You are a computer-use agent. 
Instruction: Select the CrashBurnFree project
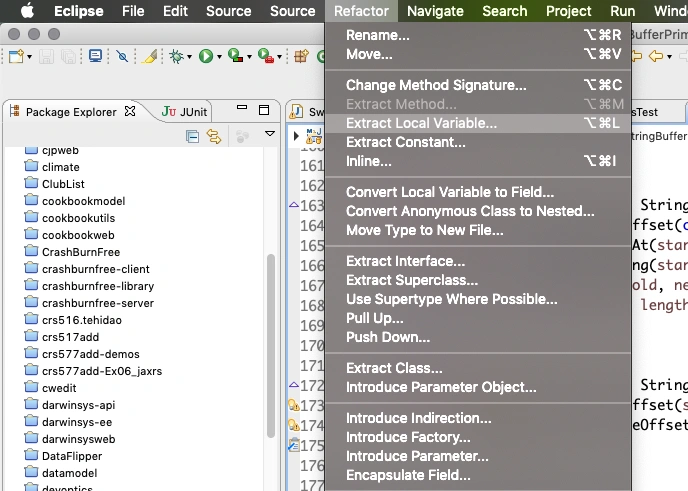[81, 252]
